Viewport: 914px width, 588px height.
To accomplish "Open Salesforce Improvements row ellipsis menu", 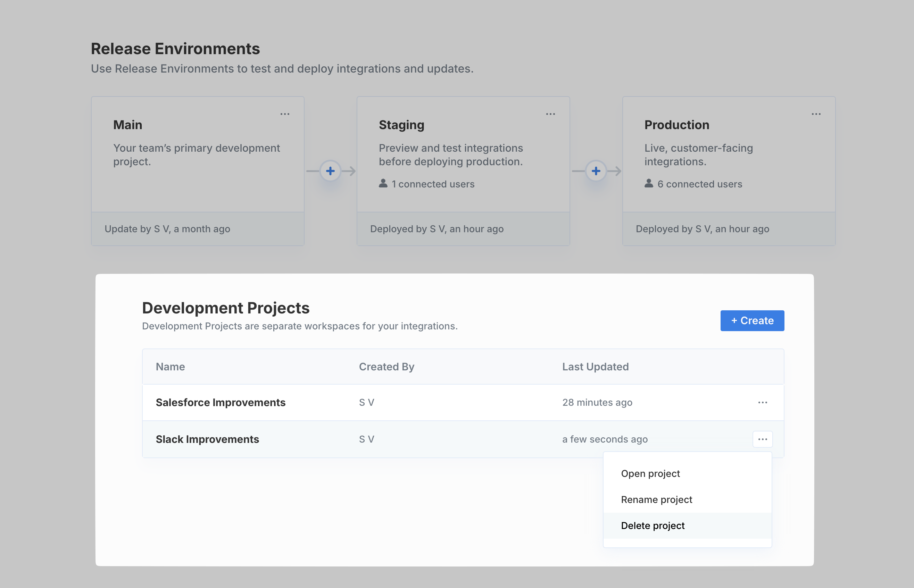I will pos(762,402).
